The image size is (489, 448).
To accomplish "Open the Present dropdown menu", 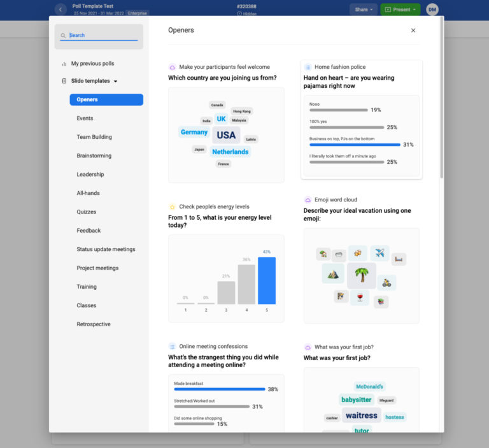I will coord(400,10).
